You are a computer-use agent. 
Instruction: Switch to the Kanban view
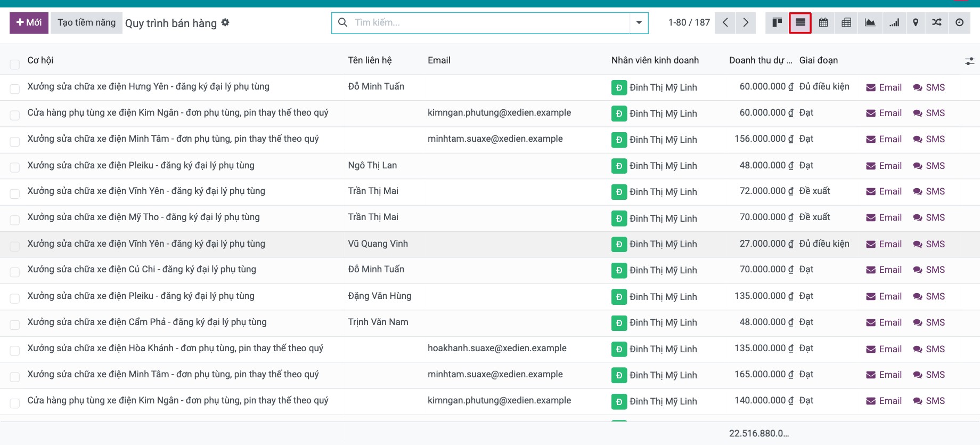coord(777,23)
